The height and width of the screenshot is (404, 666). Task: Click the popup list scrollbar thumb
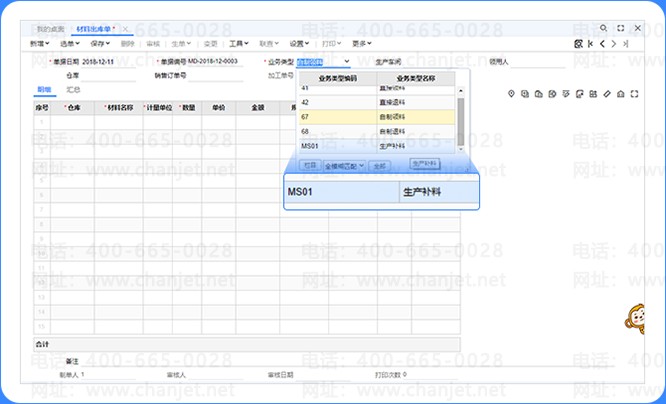coord(461,121)
